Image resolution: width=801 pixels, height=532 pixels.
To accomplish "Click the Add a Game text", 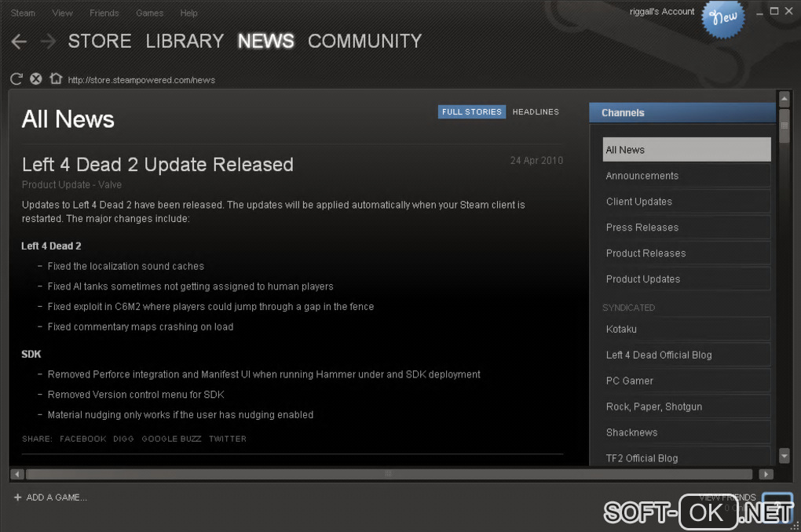I will [57, 497].
